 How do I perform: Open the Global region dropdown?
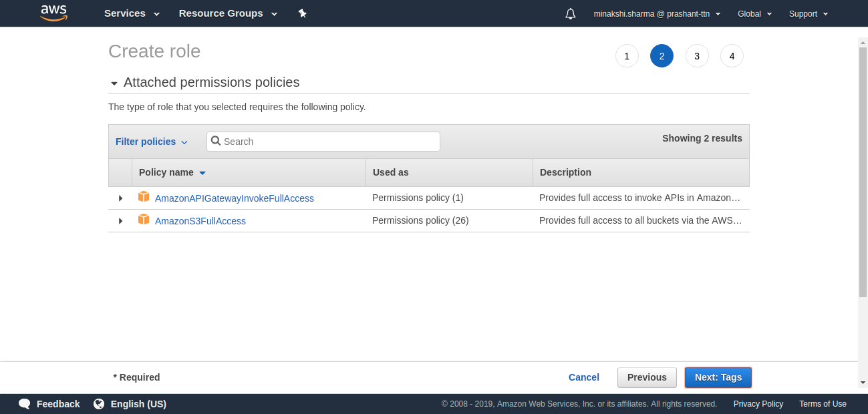pyautogui.click(x=754, y=13)
